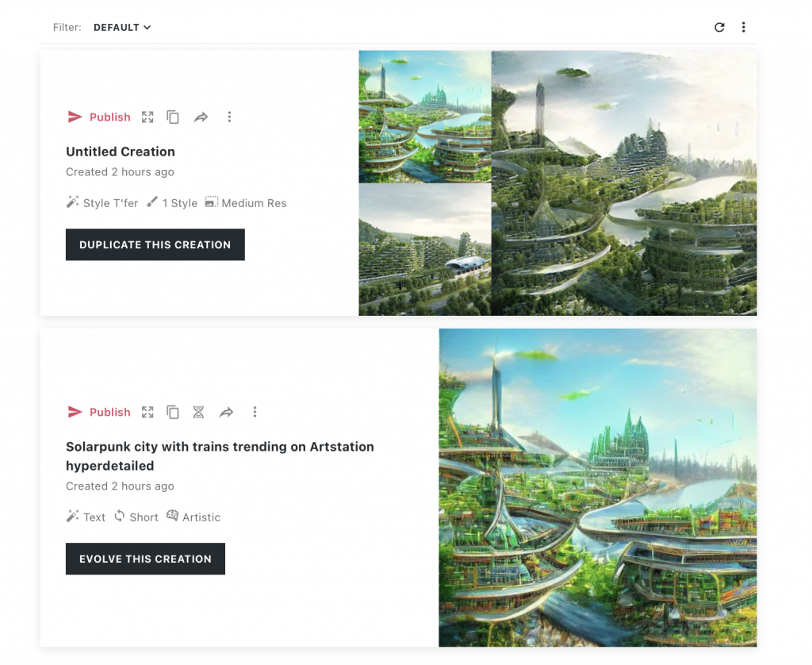Screen dimensions: 812x665
Task: Share the Untitled Creation via arrow icon
Action: click(201, 117)
